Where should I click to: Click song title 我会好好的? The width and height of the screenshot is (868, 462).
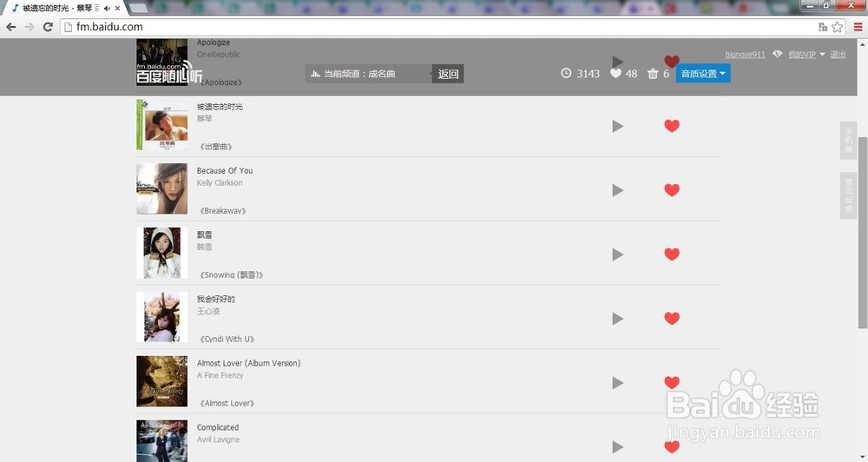216,299
